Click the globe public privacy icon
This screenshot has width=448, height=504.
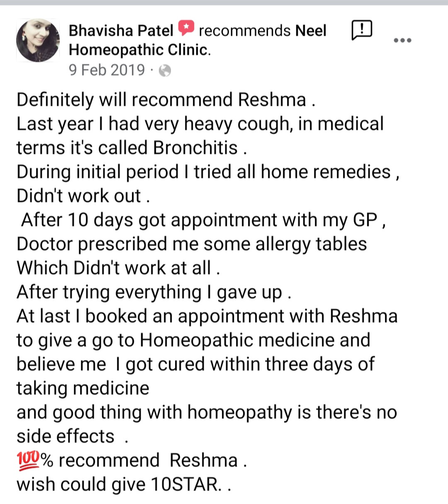coord(165,71)
